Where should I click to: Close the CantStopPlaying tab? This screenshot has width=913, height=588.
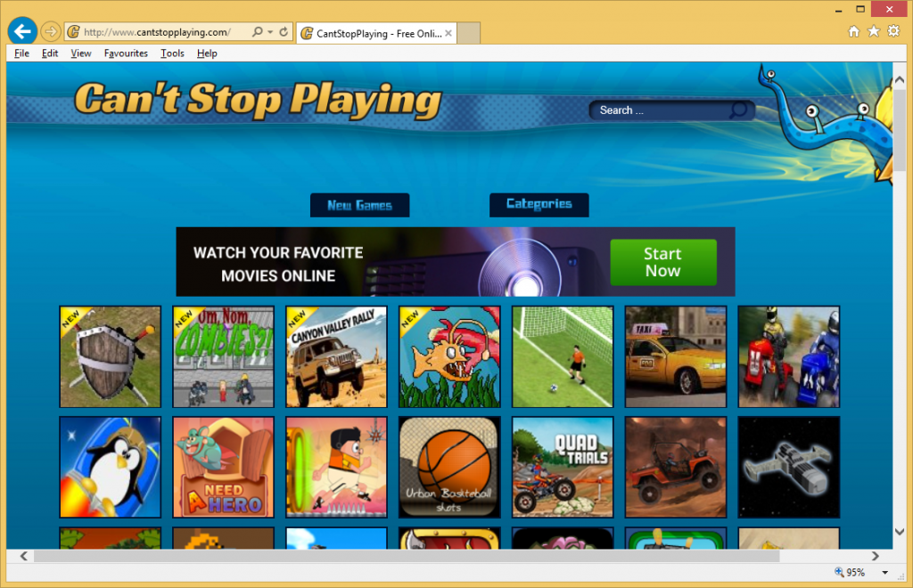[448, 33]
